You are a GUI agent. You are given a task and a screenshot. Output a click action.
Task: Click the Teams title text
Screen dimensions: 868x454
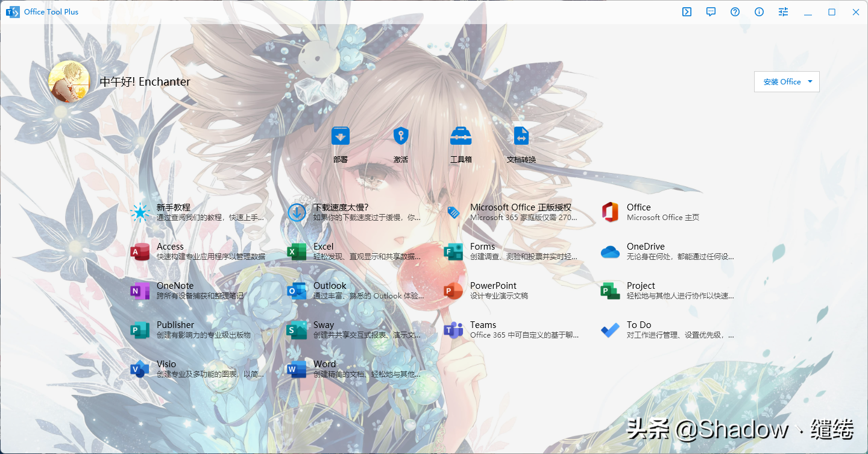click(483, 325)
